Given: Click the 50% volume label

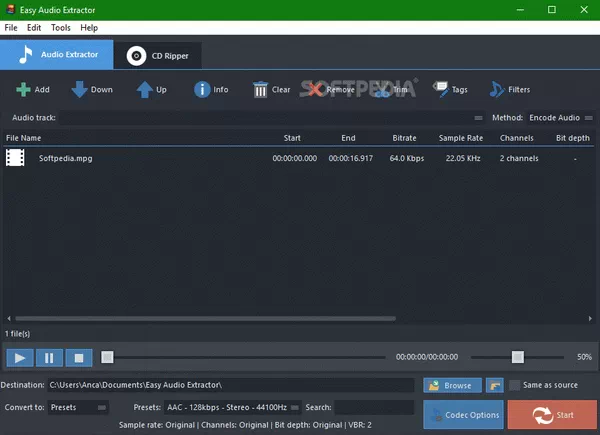Looking at the screenshot, I should coord(584,357).
